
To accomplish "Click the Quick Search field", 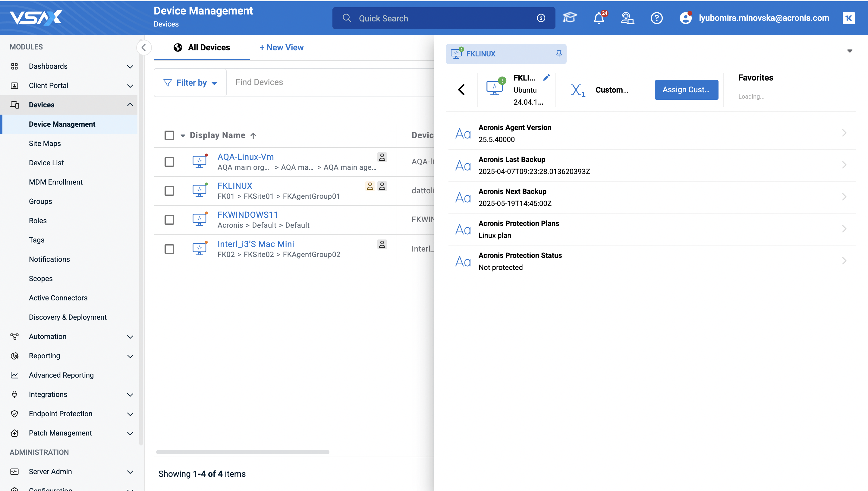I will point(443,18).
